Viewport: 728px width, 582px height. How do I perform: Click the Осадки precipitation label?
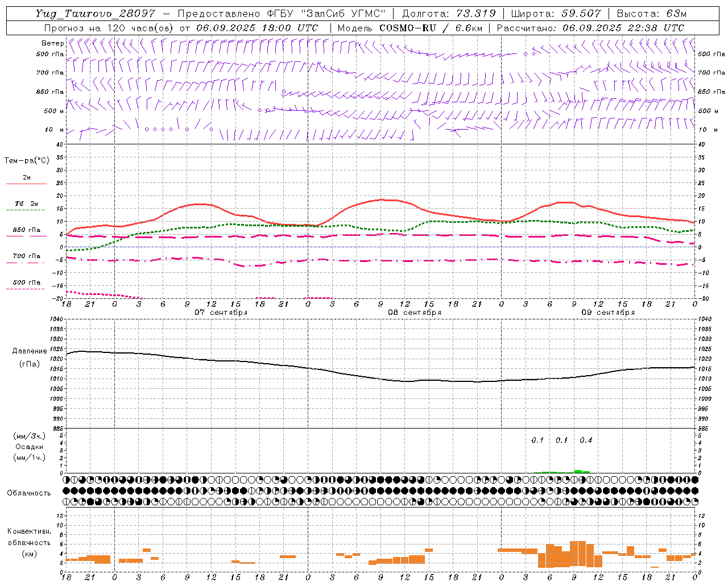tap(30, 447)
